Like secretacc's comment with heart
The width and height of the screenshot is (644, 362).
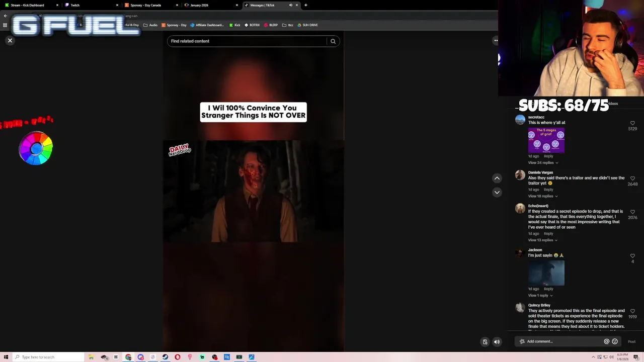click(x=632, y=123)
